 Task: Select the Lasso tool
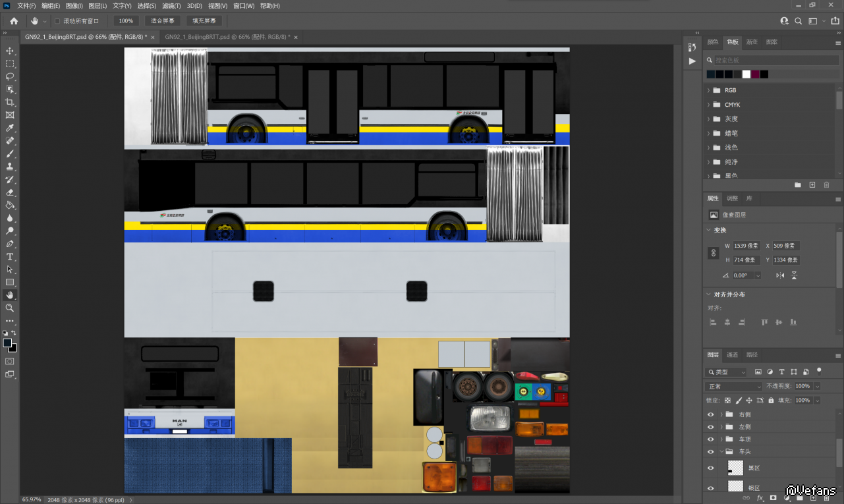coord(10,76)
